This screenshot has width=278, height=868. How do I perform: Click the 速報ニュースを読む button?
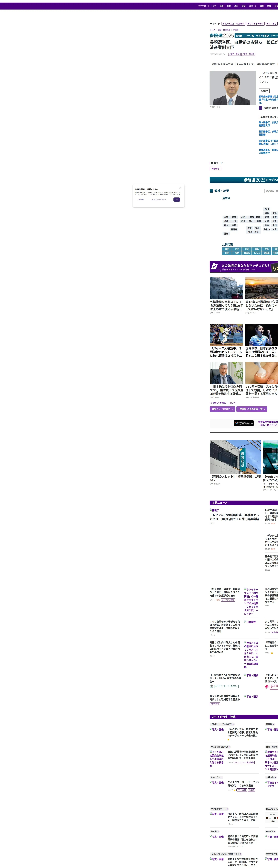coord(222,409)
